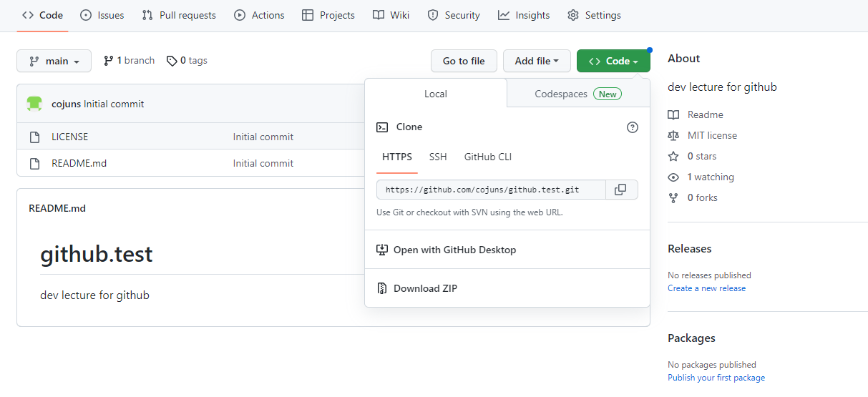Open Initial commit link in README.md row
The height and width of the screenshot is (397, 868).
coord(263,163)
